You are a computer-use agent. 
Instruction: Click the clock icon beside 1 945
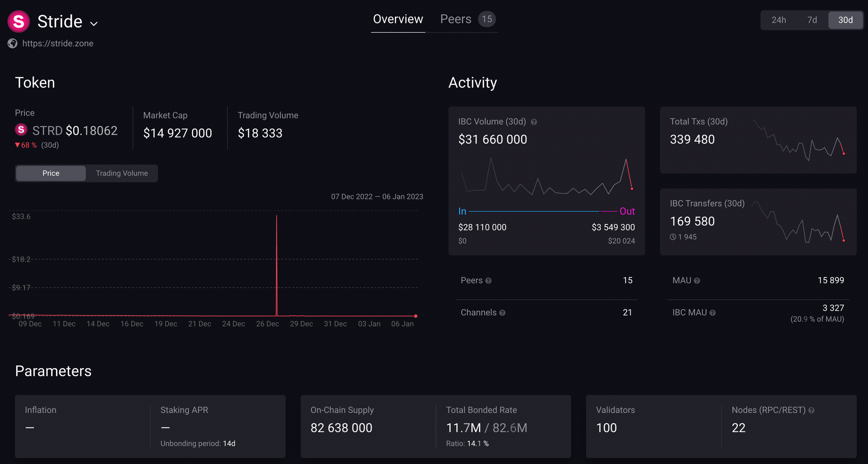coord(673,237)
